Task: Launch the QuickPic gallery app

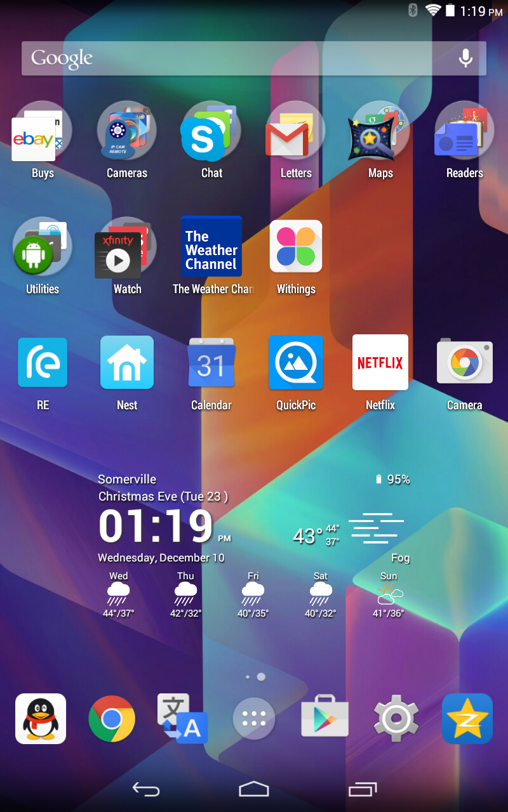Action: [x=296, y=362]
